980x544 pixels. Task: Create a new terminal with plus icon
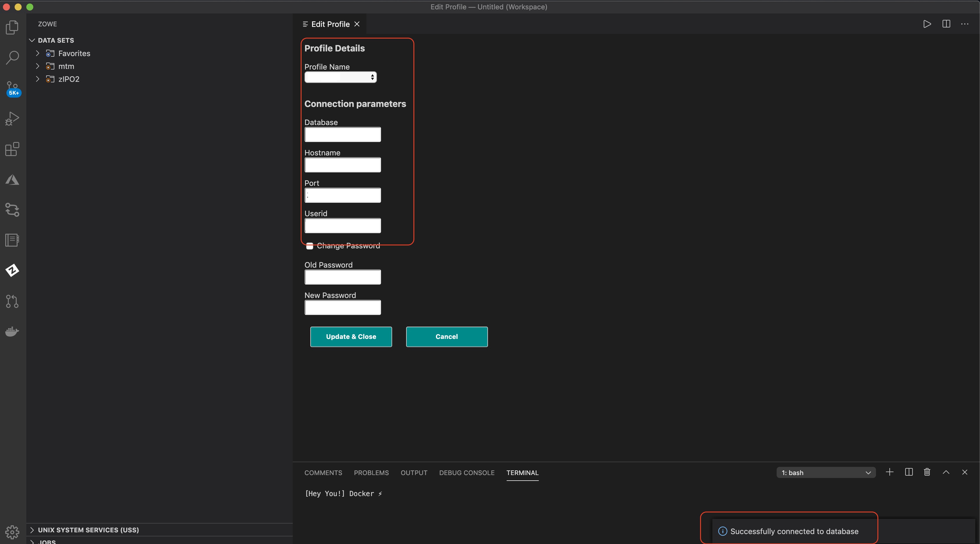click(890, 472)
